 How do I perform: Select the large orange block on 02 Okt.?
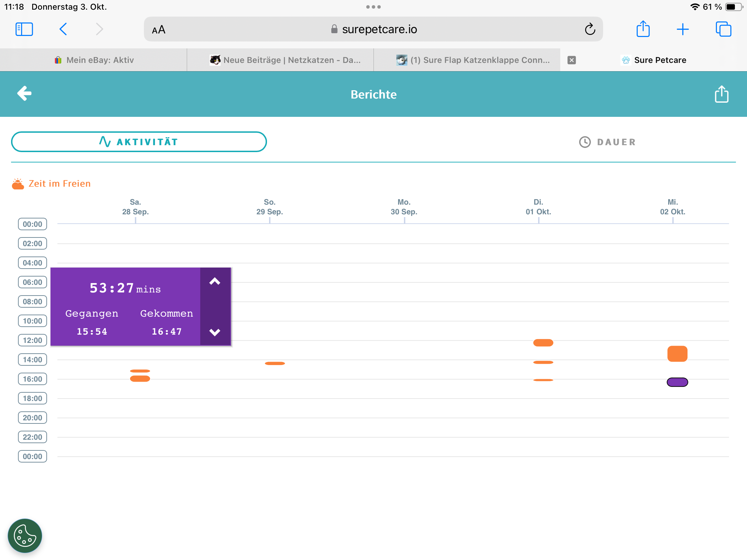point(677,354)
